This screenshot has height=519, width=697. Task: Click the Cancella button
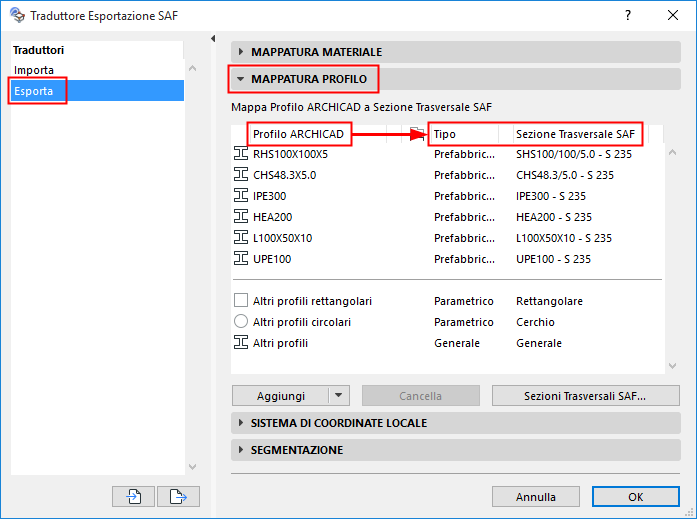(421, 395)
